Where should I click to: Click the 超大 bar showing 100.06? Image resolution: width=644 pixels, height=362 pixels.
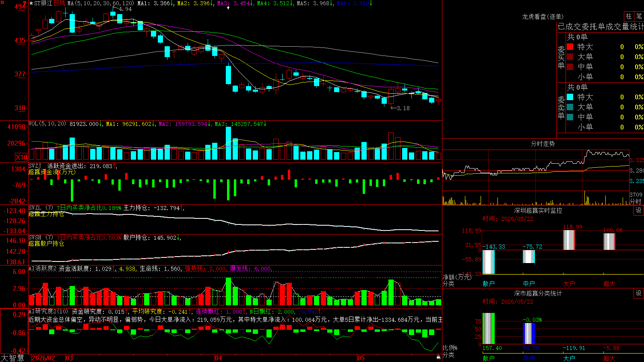609,242
